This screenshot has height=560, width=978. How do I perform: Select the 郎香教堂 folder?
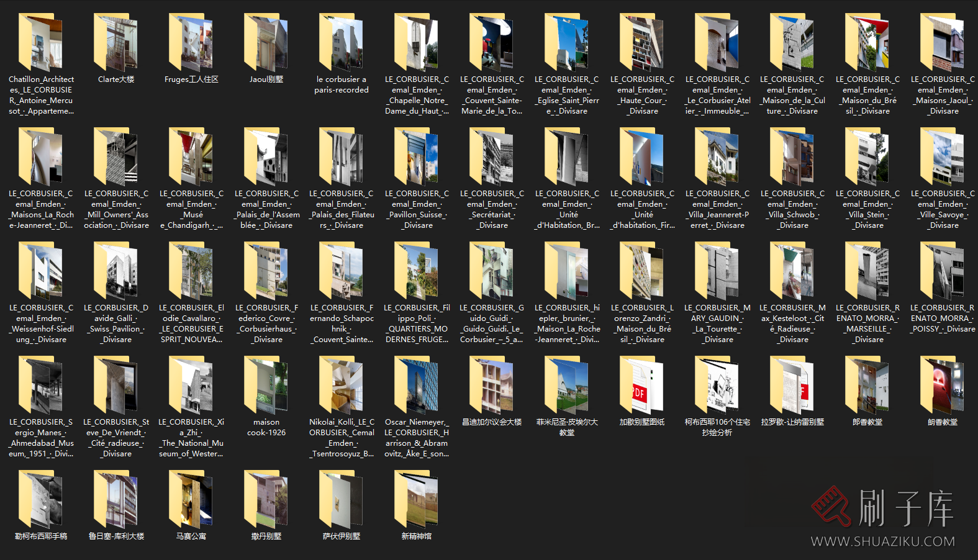point(867,386)
